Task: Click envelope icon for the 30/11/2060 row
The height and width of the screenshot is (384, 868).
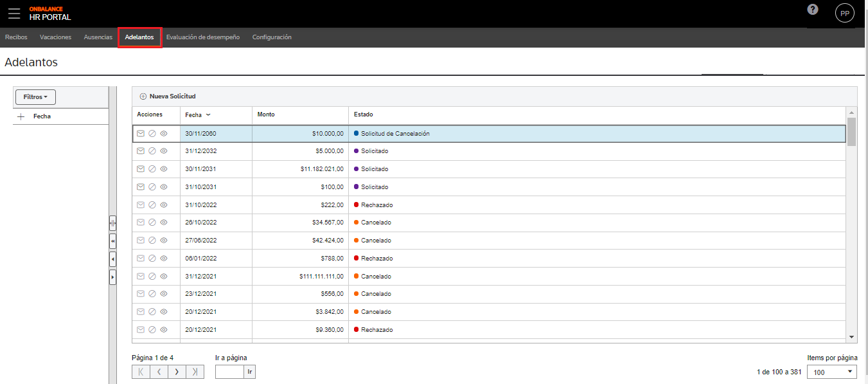Action: click(x=141, y=134)
